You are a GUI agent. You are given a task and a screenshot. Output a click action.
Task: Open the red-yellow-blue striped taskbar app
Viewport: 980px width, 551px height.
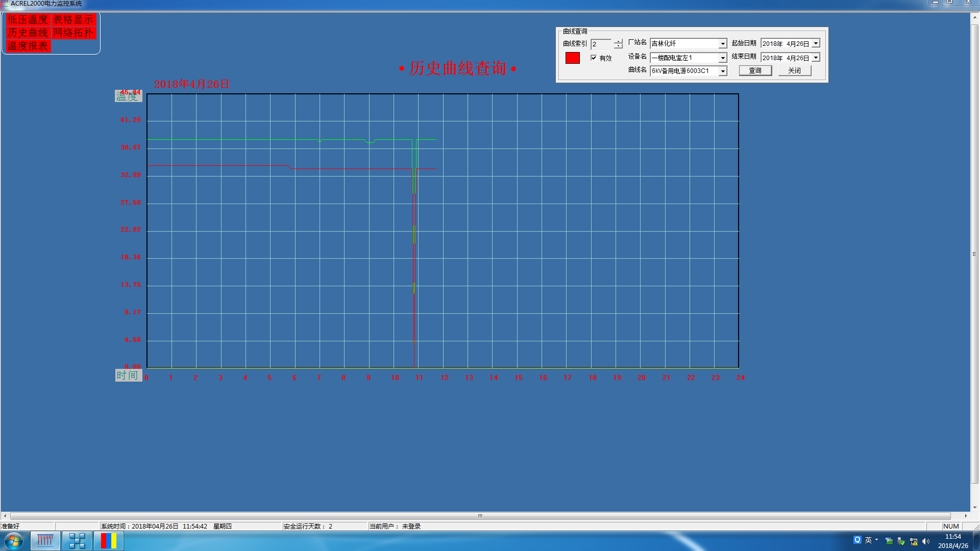109,541
